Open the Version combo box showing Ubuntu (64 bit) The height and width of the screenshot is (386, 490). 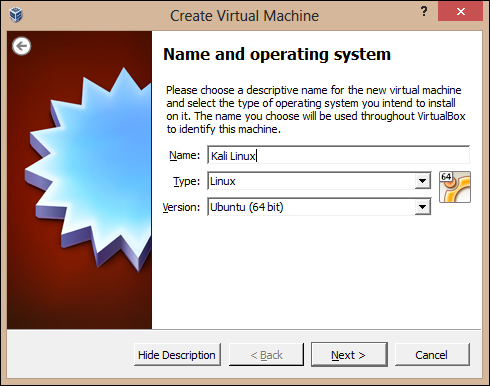coord(319,207)
